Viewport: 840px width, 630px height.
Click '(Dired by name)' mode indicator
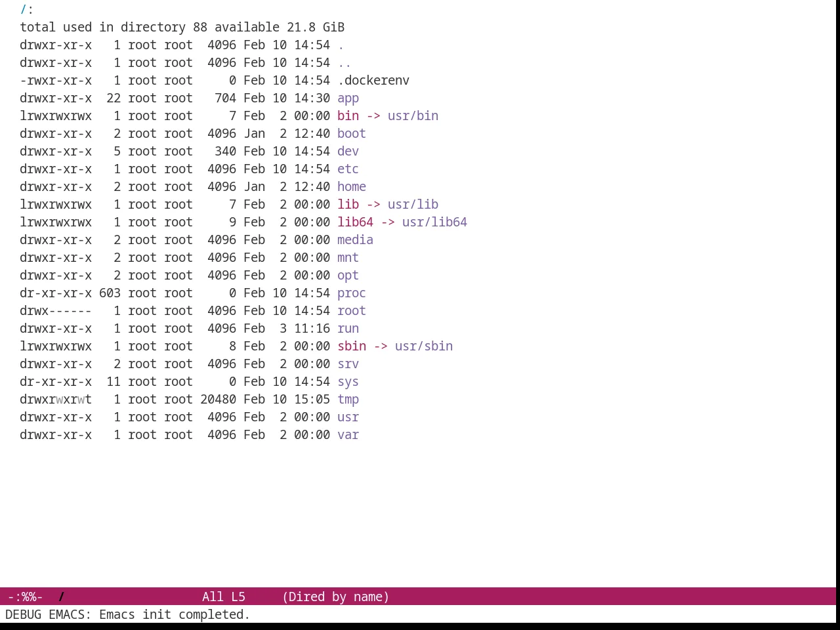click(x=335, y=597)
